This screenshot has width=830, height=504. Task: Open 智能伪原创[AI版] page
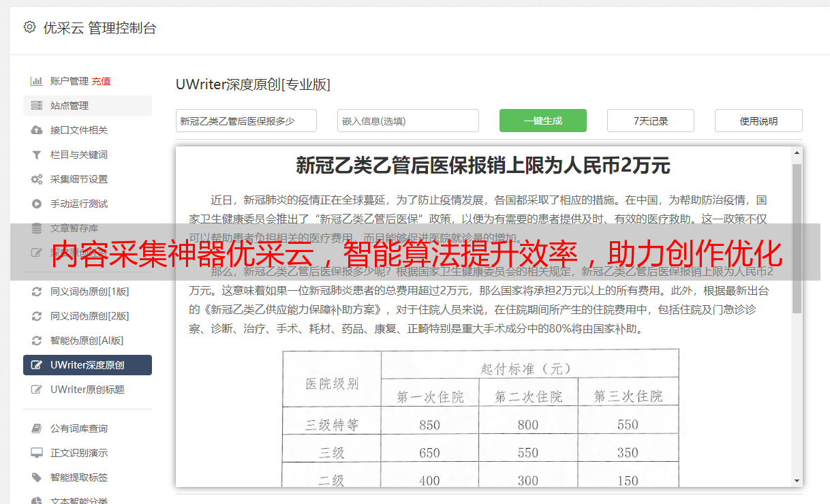coord(87,341)
